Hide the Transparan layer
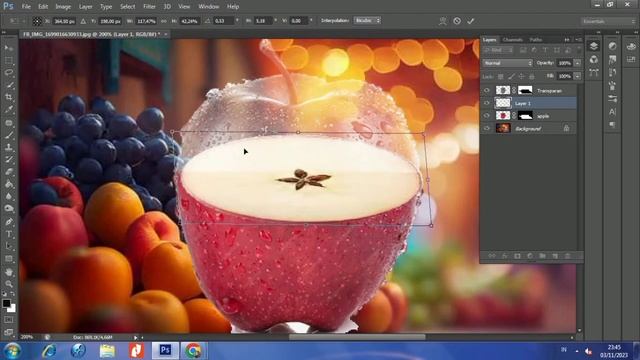Viewport: 640px width, 360px height. click(x=487, y=91)
